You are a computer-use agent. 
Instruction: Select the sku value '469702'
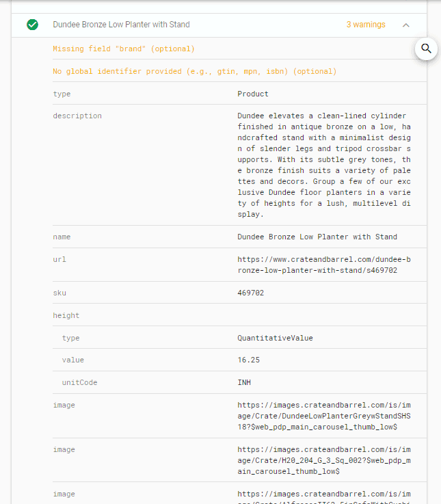point(251,293)
